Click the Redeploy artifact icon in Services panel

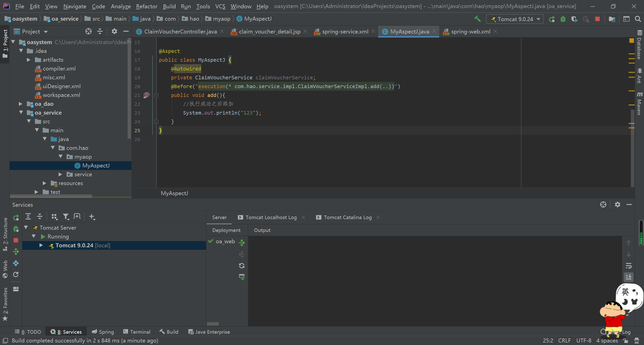242,266
